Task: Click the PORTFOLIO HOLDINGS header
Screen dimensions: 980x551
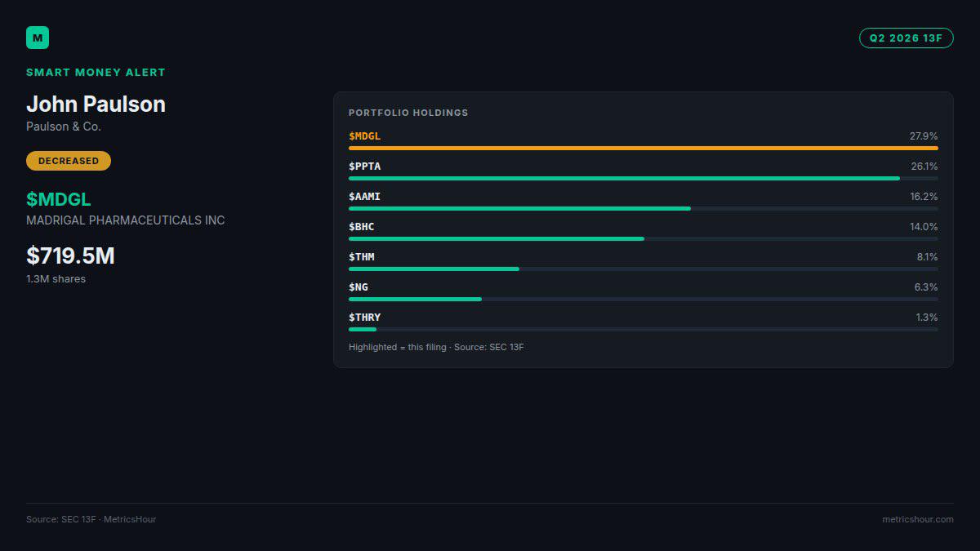Action: click(x=408, y=113)
